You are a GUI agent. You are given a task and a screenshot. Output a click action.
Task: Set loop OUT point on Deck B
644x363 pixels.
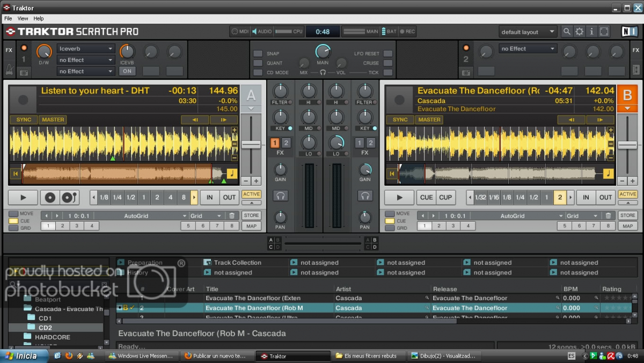(x=606, y=198)
